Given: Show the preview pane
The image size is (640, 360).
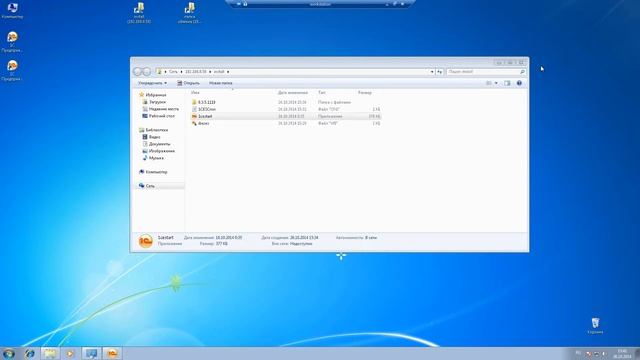Looking at the screenshot, I should pos(507,83).
